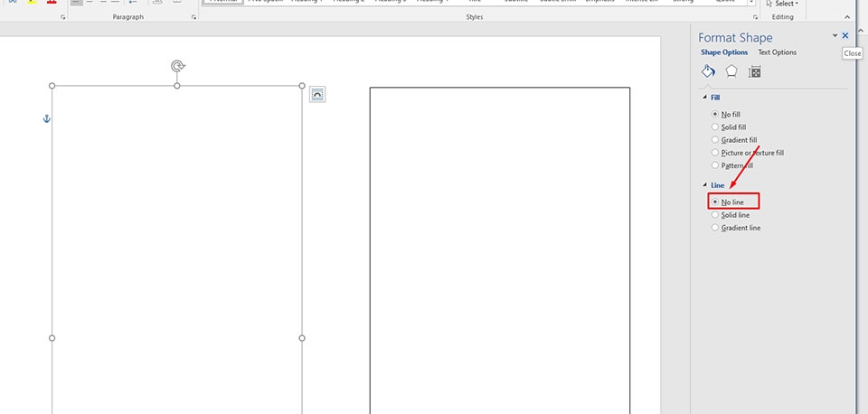Viewport: 868px width, 414px height.
Task: Open the Format Shape pane options dropdown
Action: point(835,35)
